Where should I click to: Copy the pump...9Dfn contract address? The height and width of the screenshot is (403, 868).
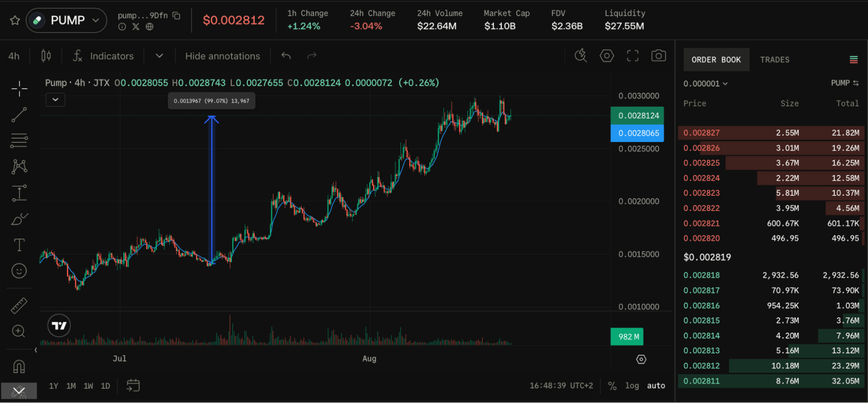pos(176,16)
